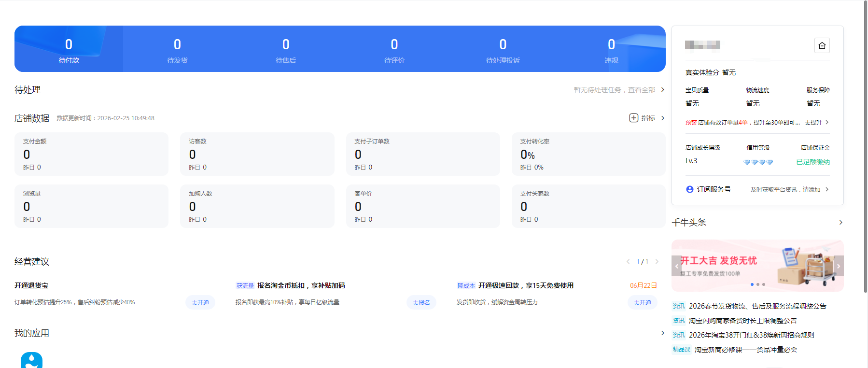This screenshot has width=868, height=368.
Task: Open the 支付买家数 data card
Action: 588,206
